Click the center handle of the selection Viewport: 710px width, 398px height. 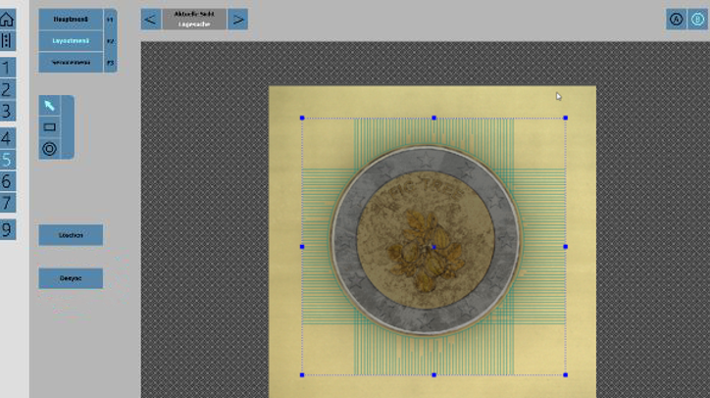click(434, 247)
